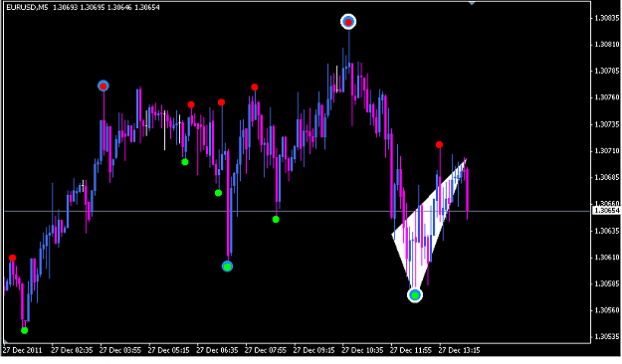Click the chart shift triangle on the top edge
The height and width of the screenshot is (364, 622).
click(472, 3)
